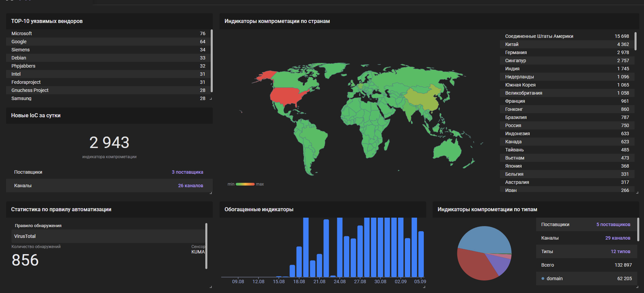Click the Microsoft vendor row

tap(108, 33)
